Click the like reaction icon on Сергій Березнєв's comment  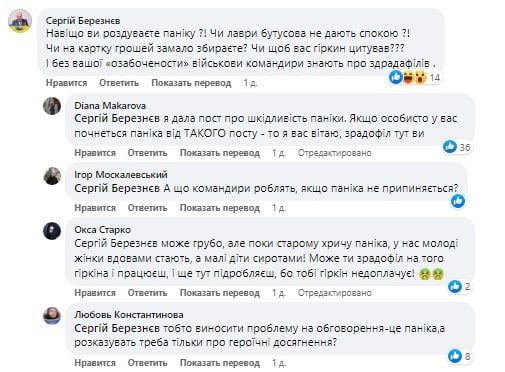tap(396, 77)
